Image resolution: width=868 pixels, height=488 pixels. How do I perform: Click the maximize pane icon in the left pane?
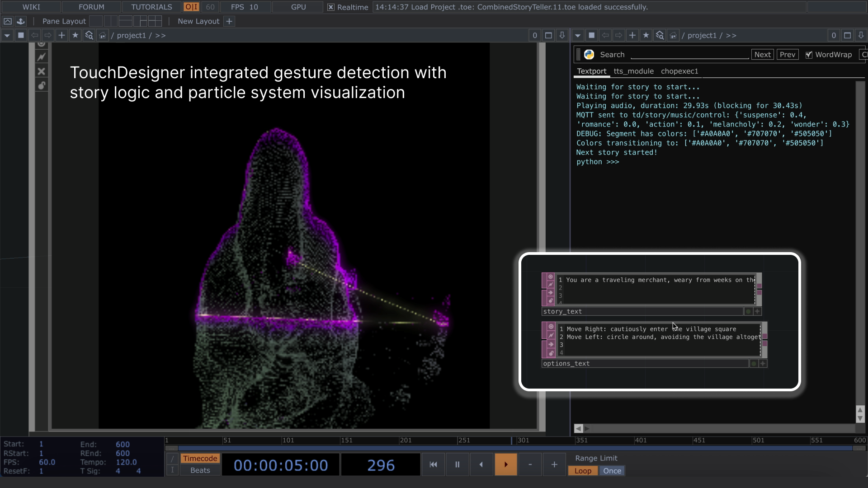[548, 35]
